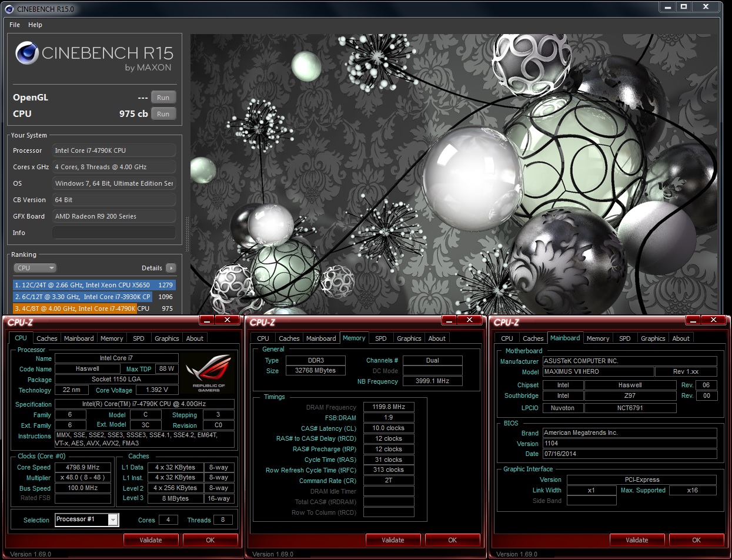732x560 pixels.
Task: Open Mainboard tab in left CPU-Z window
Action: point(79,338)
